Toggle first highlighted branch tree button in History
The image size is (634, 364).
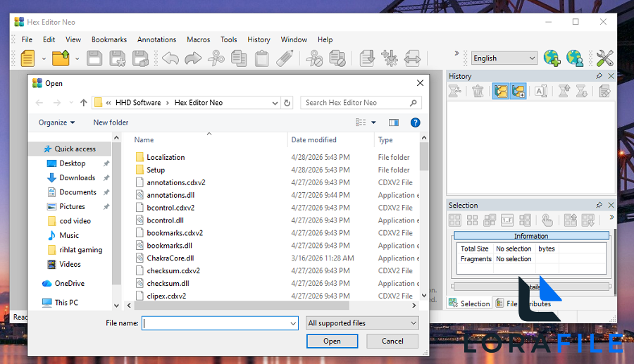[x=501, y=92]
